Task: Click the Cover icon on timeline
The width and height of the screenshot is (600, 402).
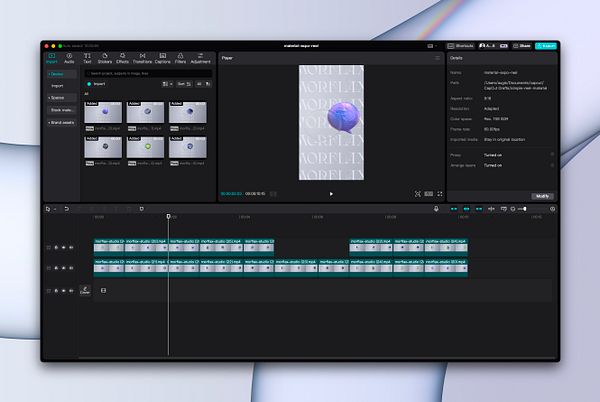Action: pyautogui.click(x=85, y=290)
